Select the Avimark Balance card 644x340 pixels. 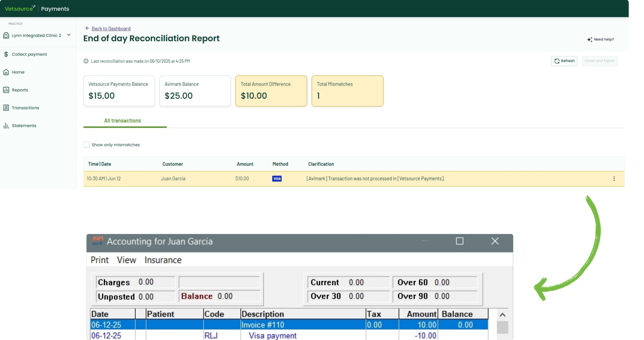195,91
